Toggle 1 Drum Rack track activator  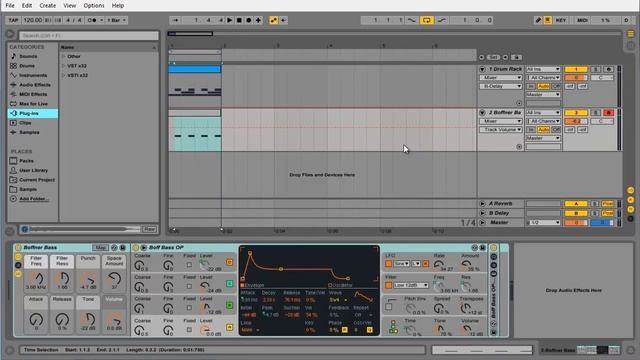pyautogui.click(x=576, y=69)
